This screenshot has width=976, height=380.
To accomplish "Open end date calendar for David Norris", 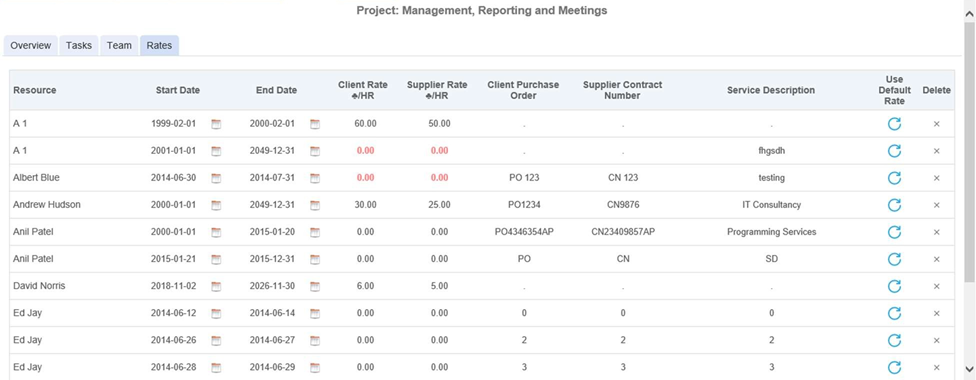I will (x=315, y=286).
